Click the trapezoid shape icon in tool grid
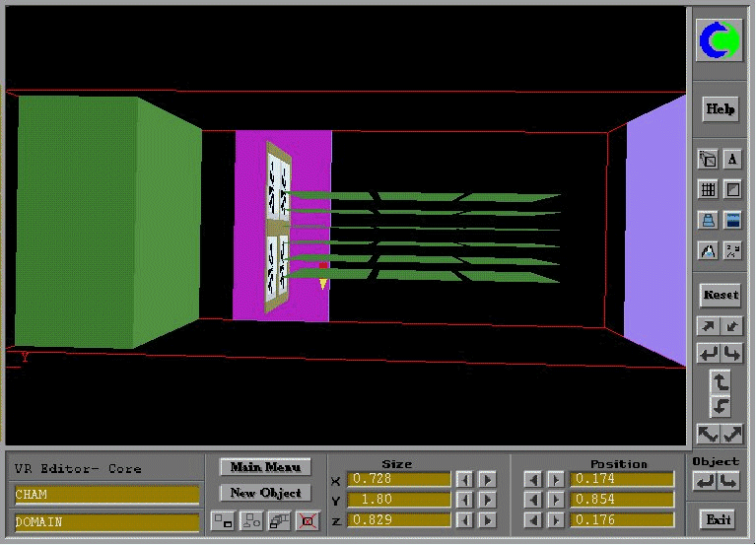The image size is (756, 545). pos(708,220)
